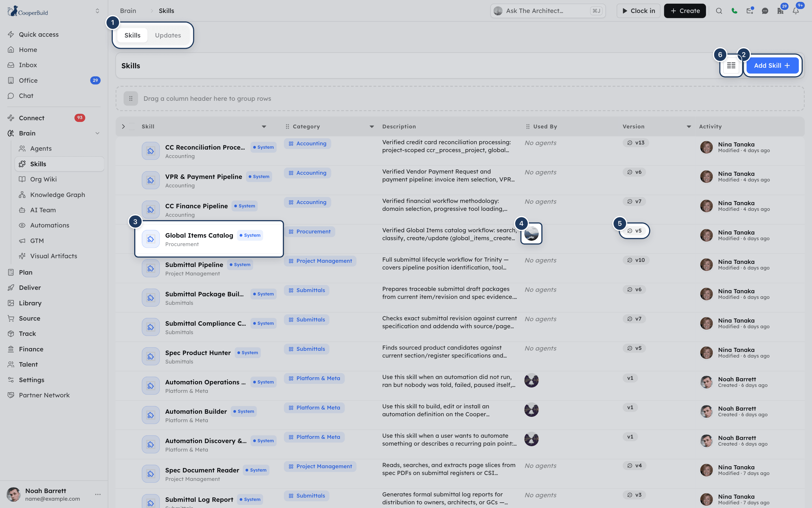Go to the Brain breadcrumb

tap(128, 11)
